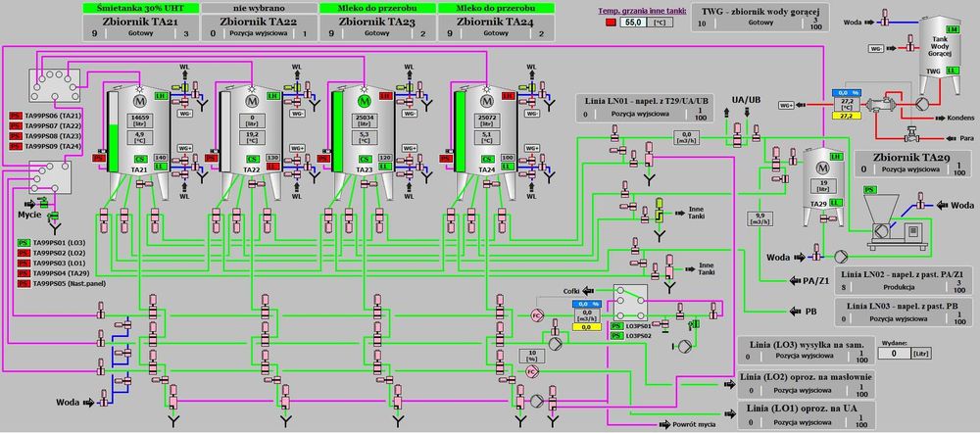Viewport: 980px width, 433px height.
Task: Click the red swatch beside heating temperature
Action: pos(612,24)
